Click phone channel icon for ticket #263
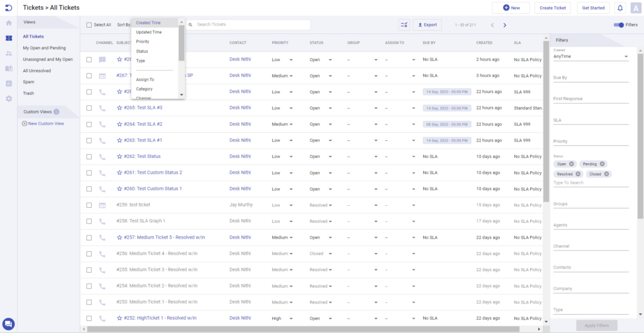 pyautogui.click(x=103, y=140)
